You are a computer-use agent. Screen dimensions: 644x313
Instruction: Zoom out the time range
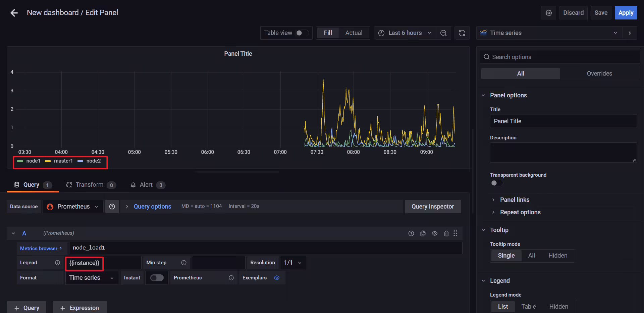pyautogui.click(x=443, y=33)
